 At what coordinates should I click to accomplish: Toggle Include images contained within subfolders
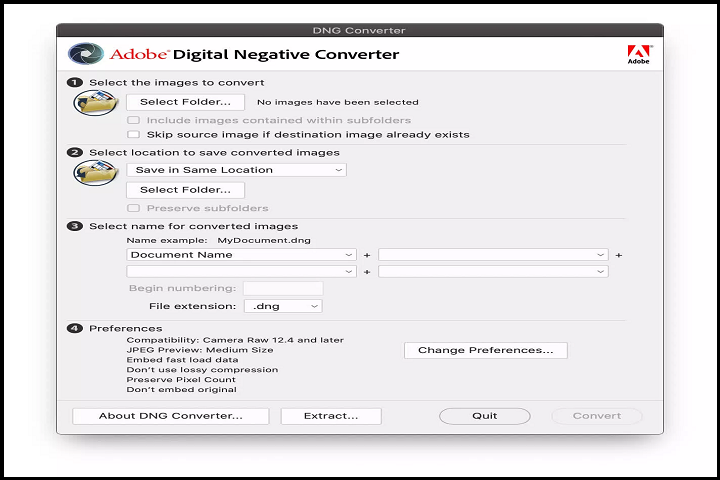133,120
